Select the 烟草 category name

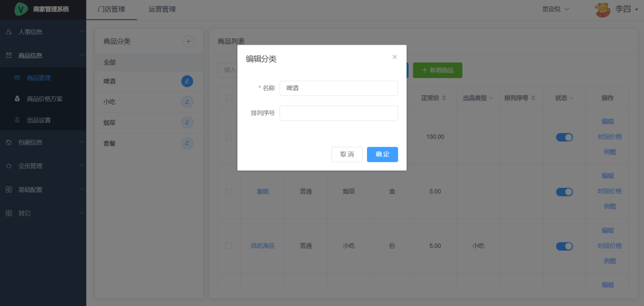pos(109,123)
